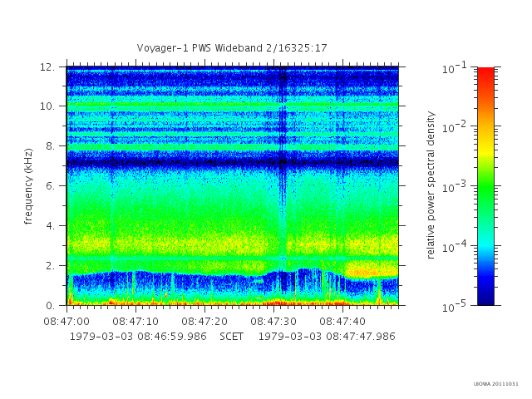Click the green middle of the color scale bar
532x399 pixels.
tap(485, 186)
